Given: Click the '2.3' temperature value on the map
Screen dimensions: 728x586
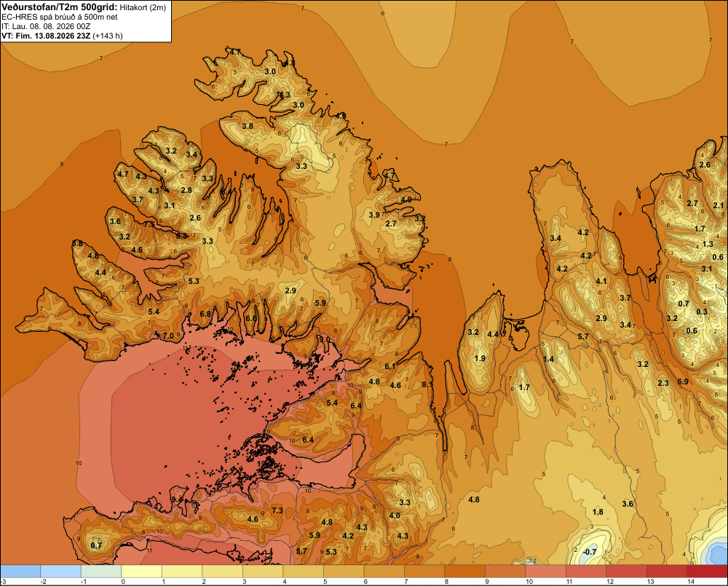Looking at the screenshot, I should 663,383.
